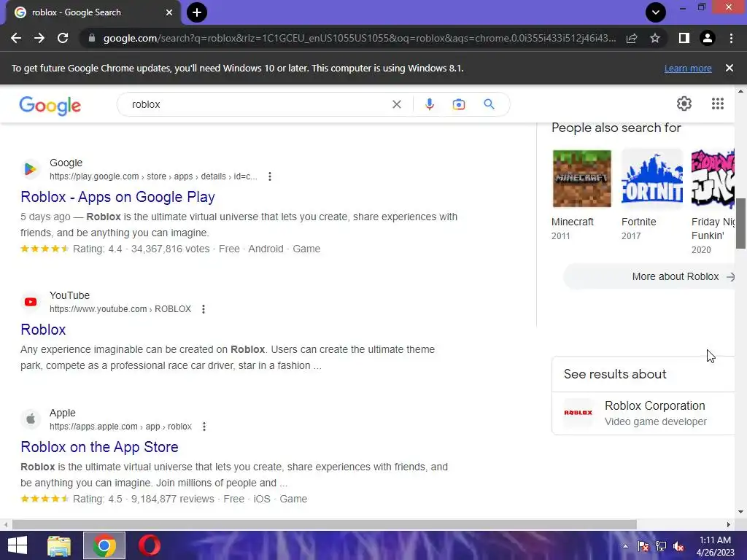
Task: Click the Google Play favicon
Action: [31, 168]
